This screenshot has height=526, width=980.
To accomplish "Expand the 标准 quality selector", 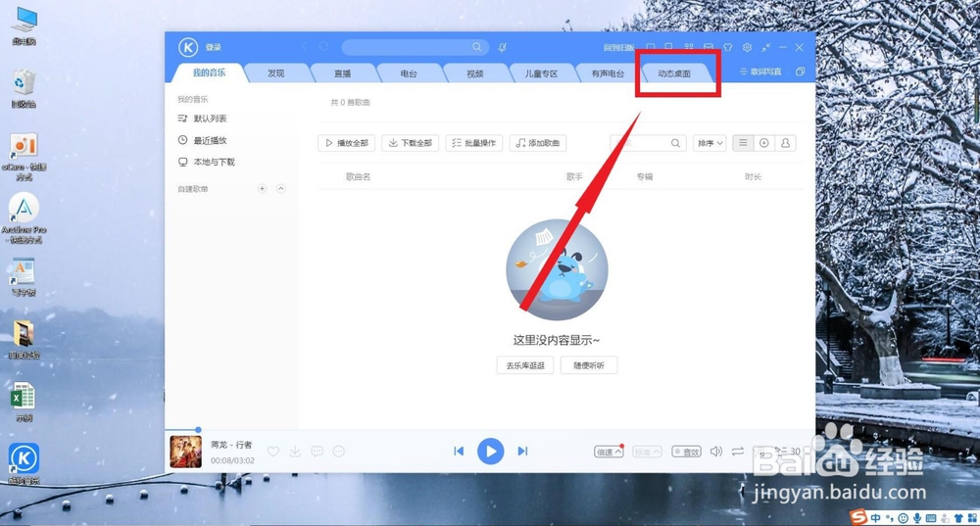I will tap(647, 451).
